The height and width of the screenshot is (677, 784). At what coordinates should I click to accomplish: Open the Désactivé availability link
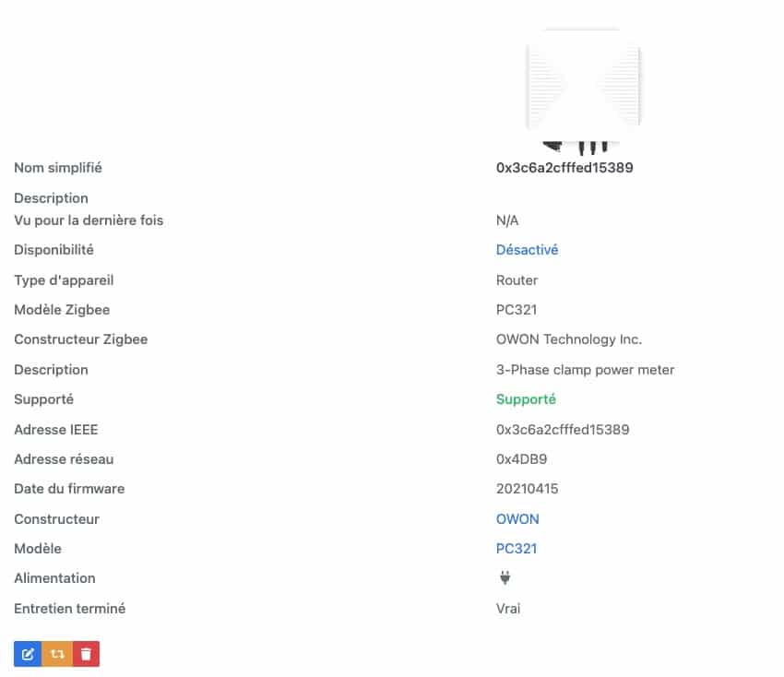click(527, 250)
